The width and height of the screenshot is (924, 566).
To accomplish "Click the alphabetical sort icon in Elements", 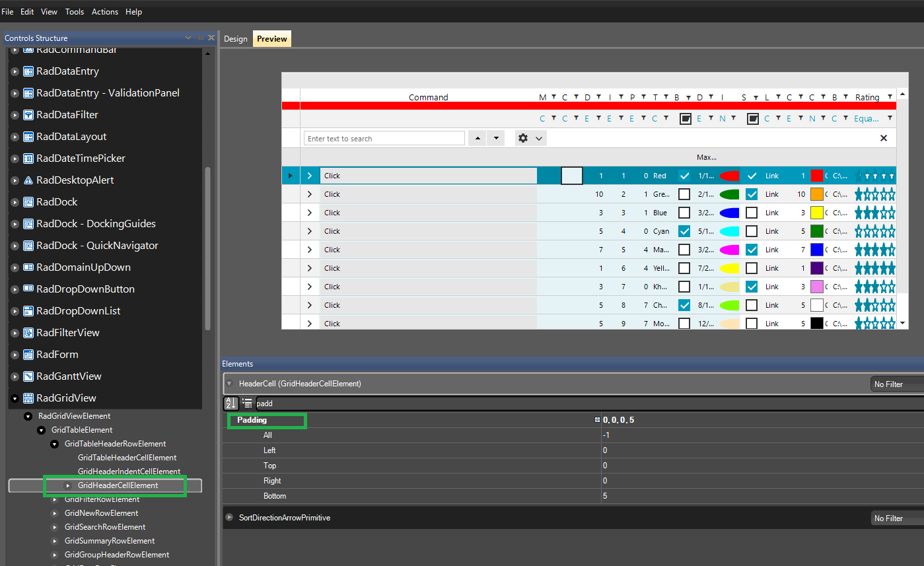I will pos(231,403).
